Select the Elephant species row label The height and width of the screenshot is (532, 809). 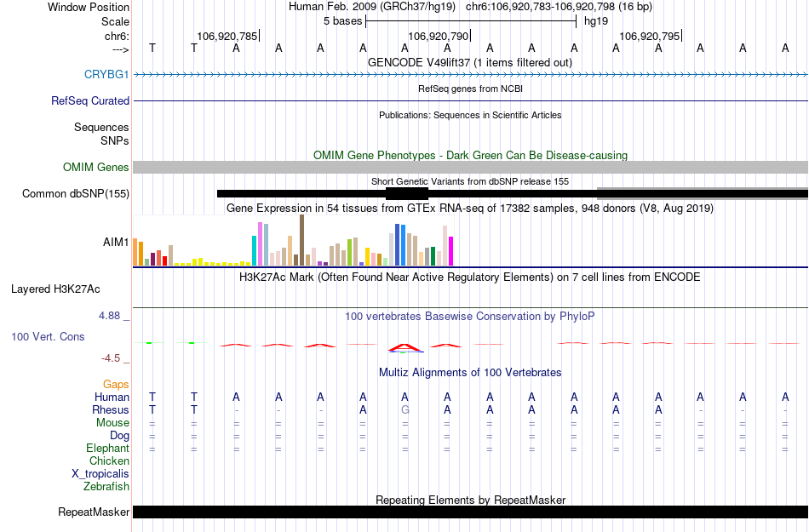coord(107,448)
